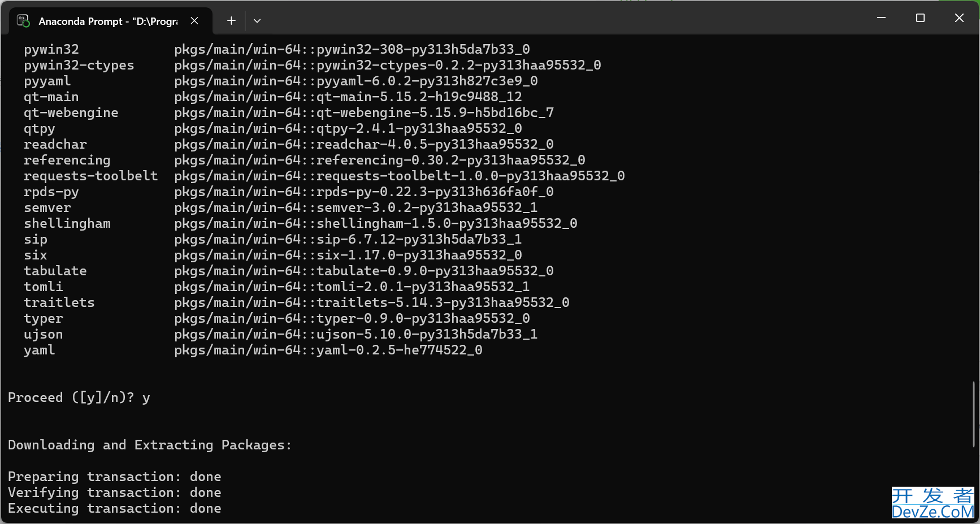The image size is (980, 524).
Task: Click the 'Proceed ([y]/n)?' prompt line
Action: 79,397
